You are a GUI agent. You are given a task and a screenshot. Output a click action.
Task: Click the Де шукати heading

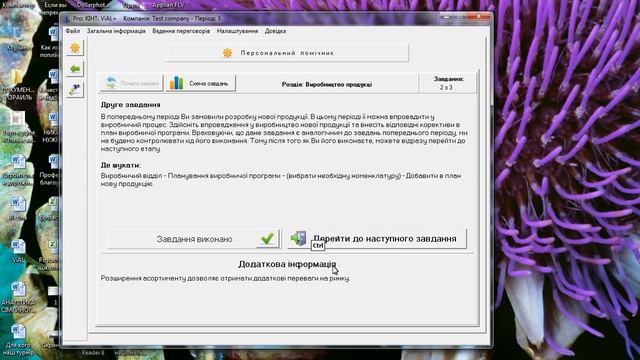tap(121, 165)
